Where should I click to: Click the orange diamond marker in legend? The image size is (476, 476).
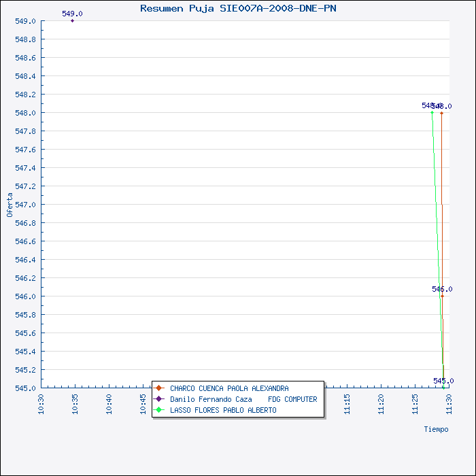pyautogui.click(x=159, y=388)
